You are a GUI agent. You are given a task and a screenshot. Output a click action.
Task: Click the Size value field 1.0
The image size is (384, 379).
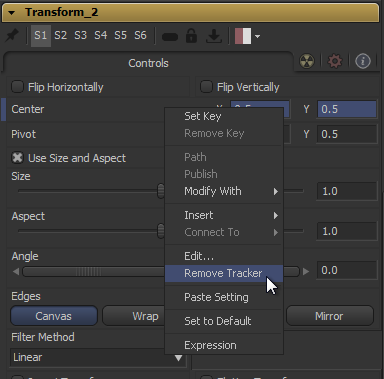click(x=347, y=191)
